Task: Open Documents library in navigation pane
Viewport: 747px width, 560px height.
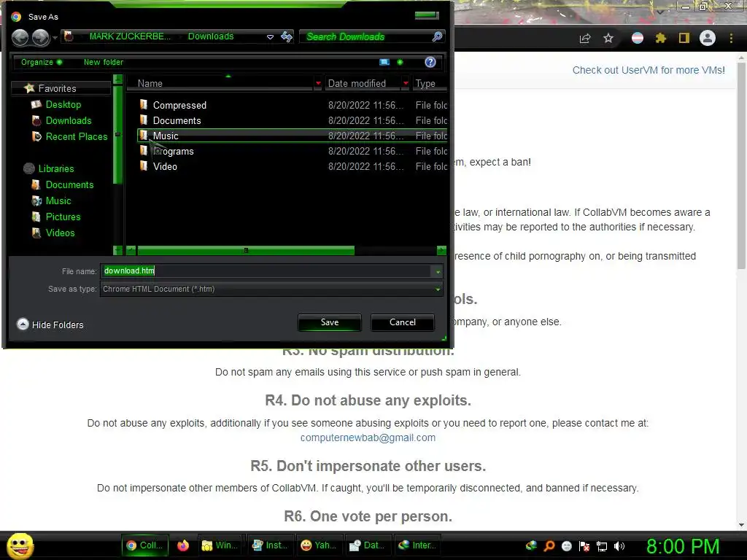Action: point(69,184)
